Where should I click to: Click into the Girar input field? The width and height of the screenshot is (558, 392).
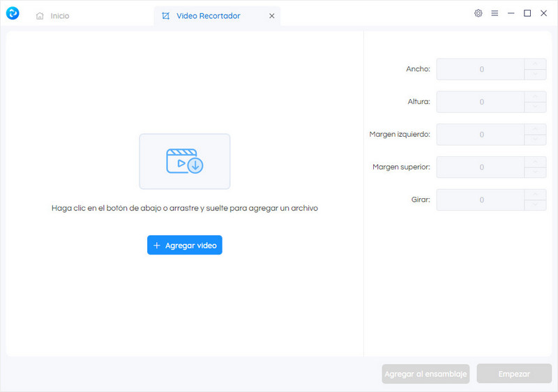481,200
